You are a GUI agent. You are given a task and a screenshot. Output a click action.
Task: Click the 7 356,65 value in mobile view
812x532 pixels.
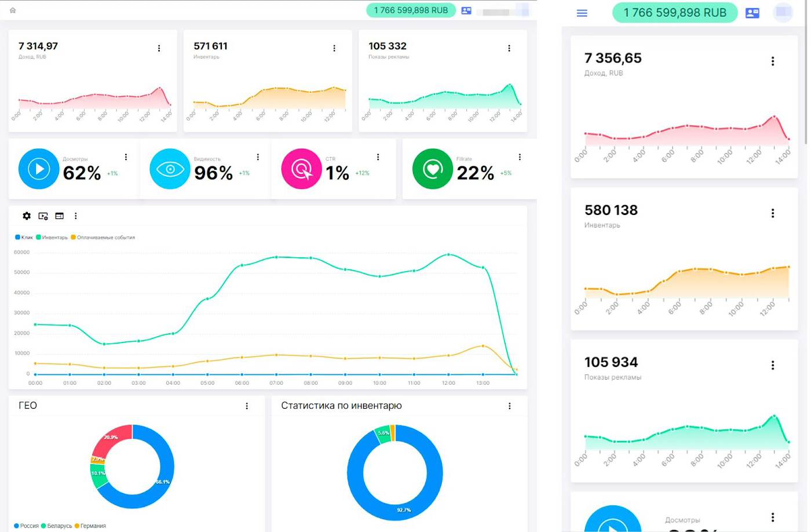pos(613,58)
